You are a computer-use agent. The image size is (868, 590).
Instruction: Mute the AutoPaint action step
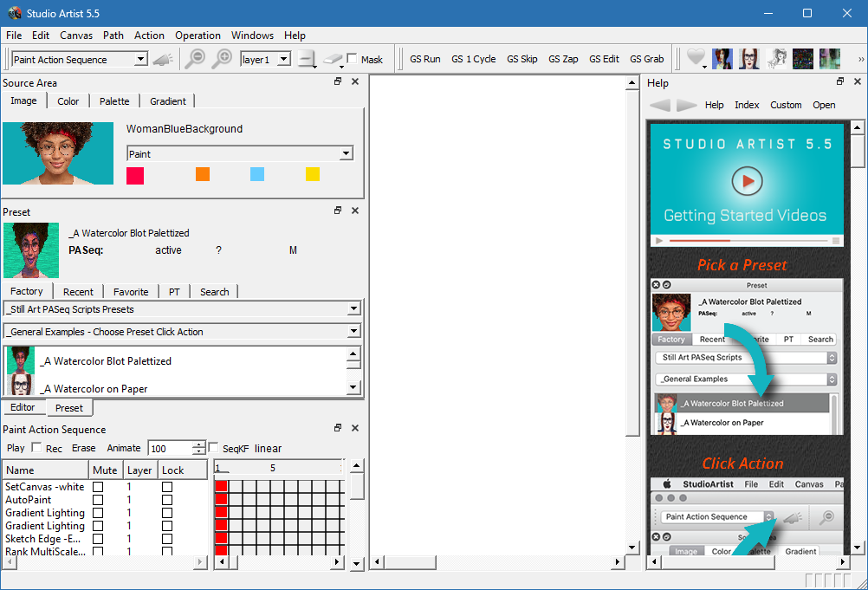pos(98,500)
